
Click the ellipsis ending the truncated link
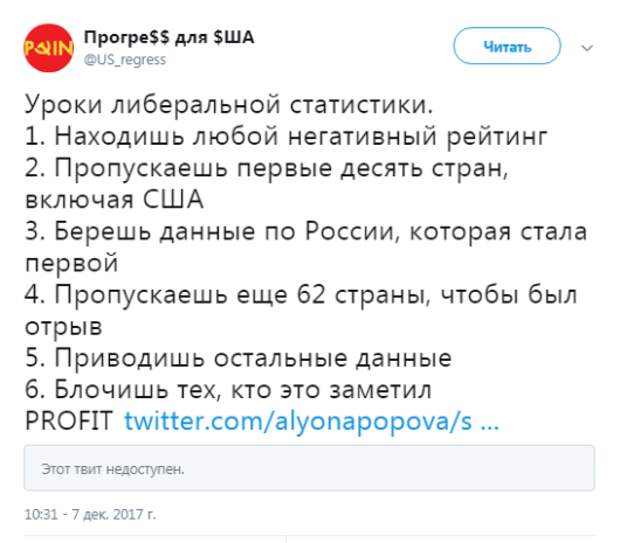[x=490, y=426]
